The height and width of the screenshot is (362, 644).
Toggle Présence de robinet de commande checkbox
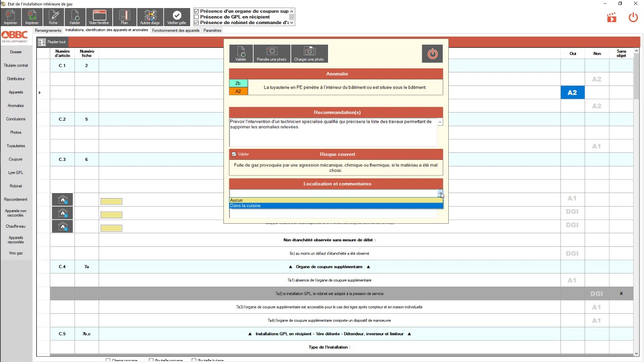[197, 22]
